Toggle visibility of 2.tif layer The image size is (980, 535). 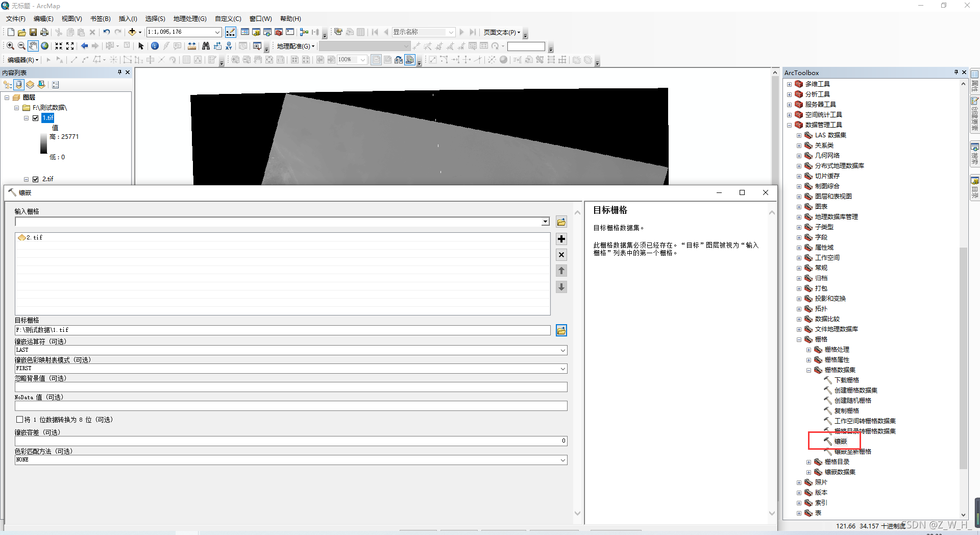36,179
